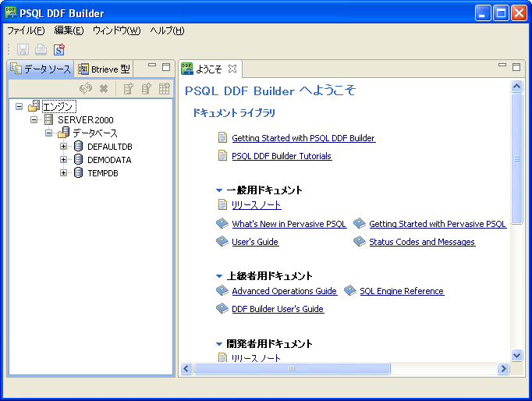Screen dimensions: 532x401
Task: Expand the DEFAULTDB database node
Action: (x=64, y=147)
